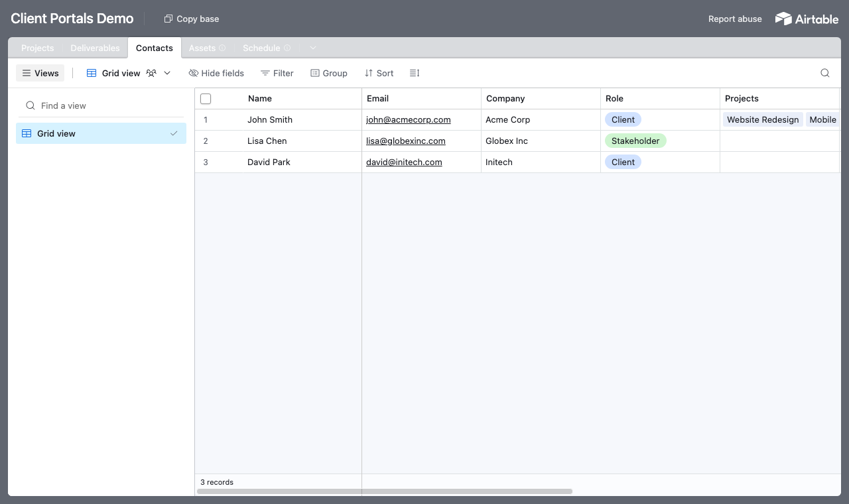Select Grid view in the sidebar list

pyautogui.click(x=101, y=133)
